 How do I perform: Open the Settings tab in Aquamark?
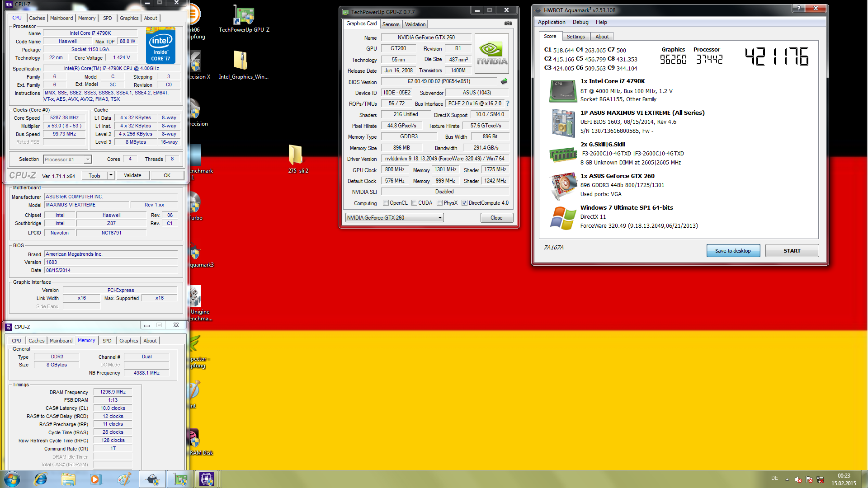pyautogui.click(x=576, y=37)
